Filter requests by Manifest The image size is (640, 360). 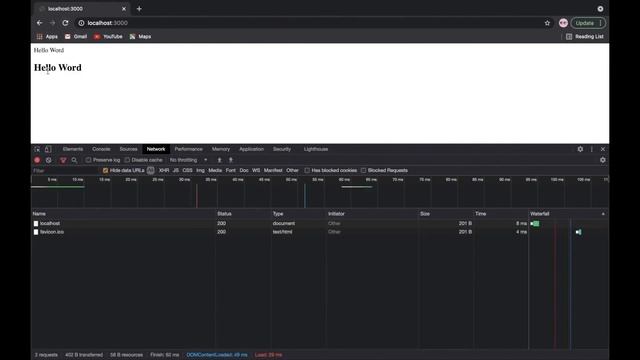coord(273,171)
